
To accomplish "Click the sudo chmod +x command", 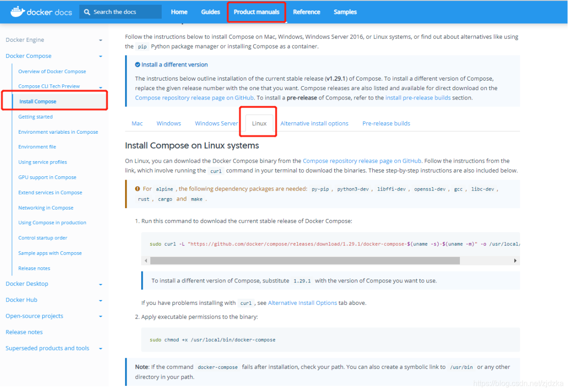I will click(x=212, y=340).
